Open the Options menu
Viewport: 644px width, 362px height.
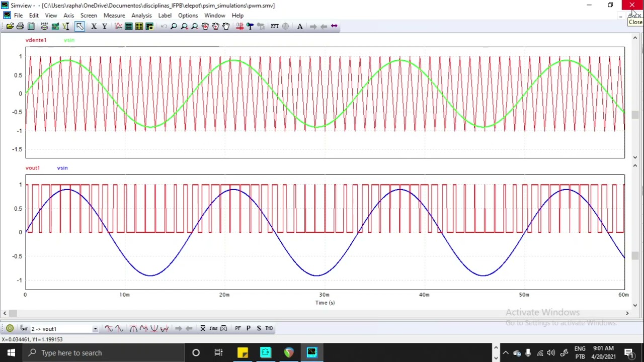pos(188,15)
